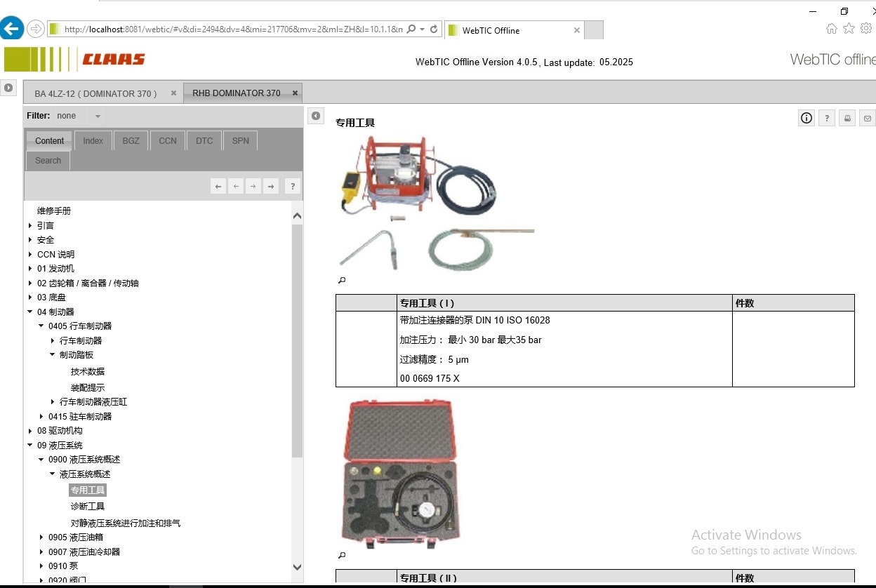Open the document info icon
Screen dimensions: 876x588
807,118
